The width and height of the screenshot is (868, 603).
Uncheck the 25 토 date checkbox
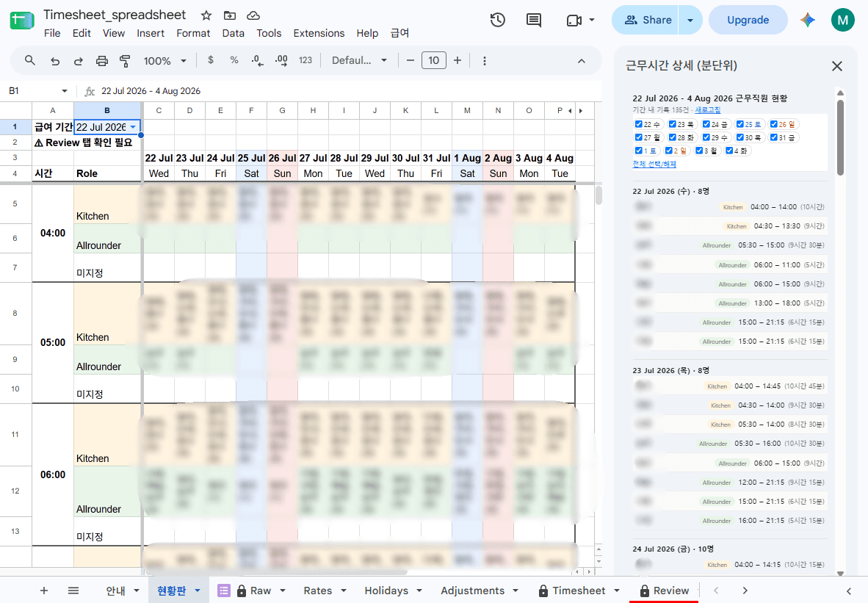pyautogui.click(x=739, y=124)
